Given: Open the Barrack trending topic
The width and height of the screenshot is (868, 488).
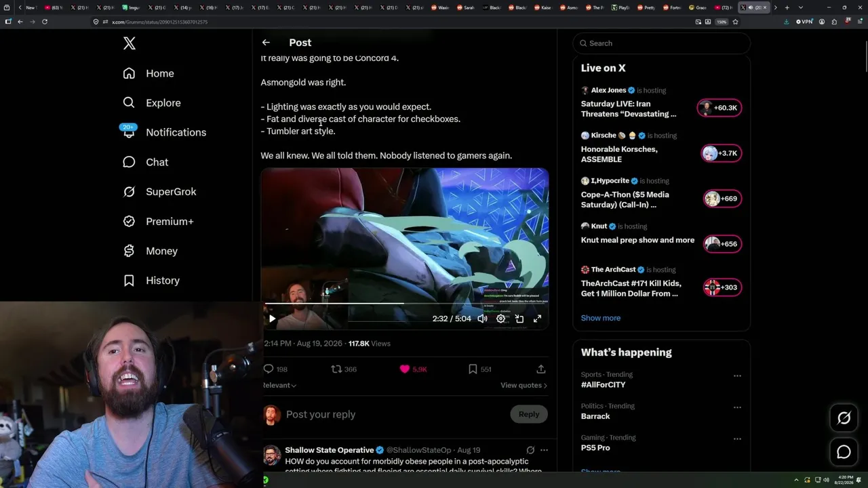Looking at the screenshot, I should tap(595, 416).
